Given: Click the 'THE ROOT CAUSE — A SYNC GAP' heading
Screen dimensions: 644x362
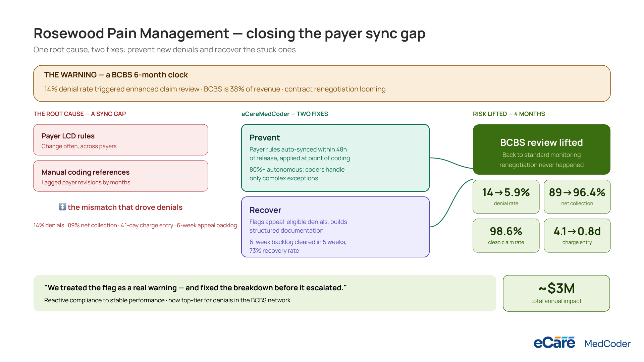Looking at the screenshot, I should click(x=79, y=114).
